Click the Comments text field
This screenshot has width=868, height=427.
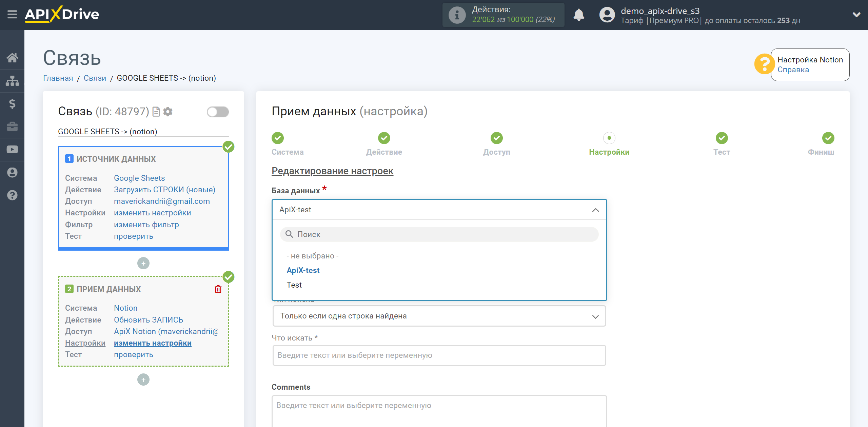[x=439, y=411]
